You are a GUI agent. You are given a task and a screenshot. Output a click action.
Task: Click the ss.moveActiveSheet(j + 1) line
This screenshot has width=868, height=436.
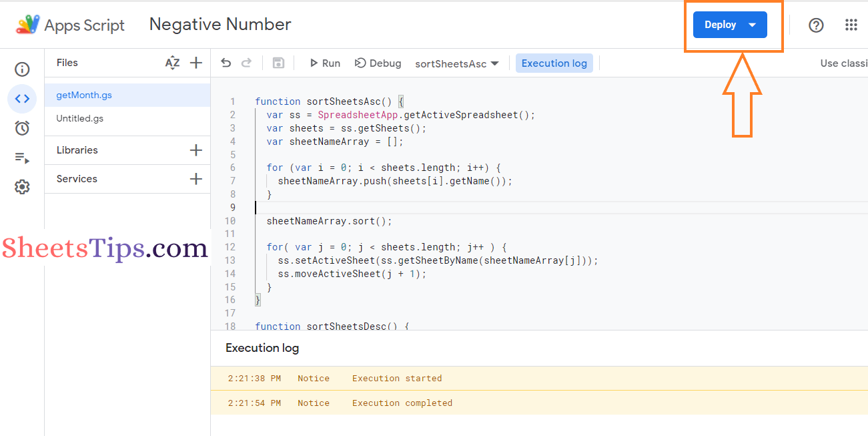[x=352, y=274]
